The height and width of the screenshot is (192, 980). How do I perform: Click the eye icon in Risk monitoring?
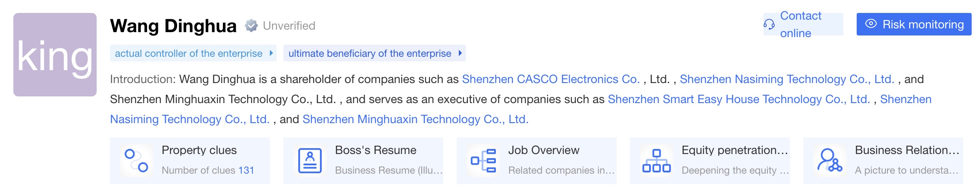click(x=871, y=24)
